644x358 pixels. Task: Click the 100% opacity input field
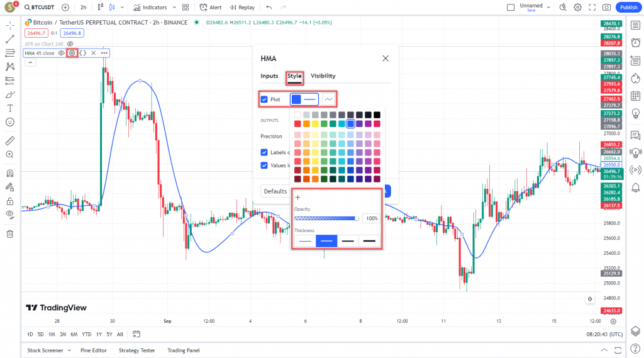[372, 218]
